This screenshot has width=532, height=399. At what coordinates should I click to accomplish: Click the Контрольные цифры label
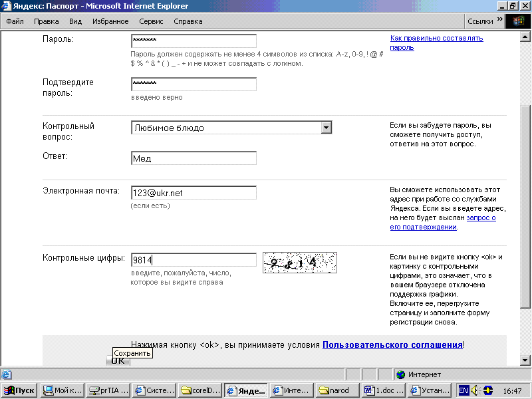(84, 258)
